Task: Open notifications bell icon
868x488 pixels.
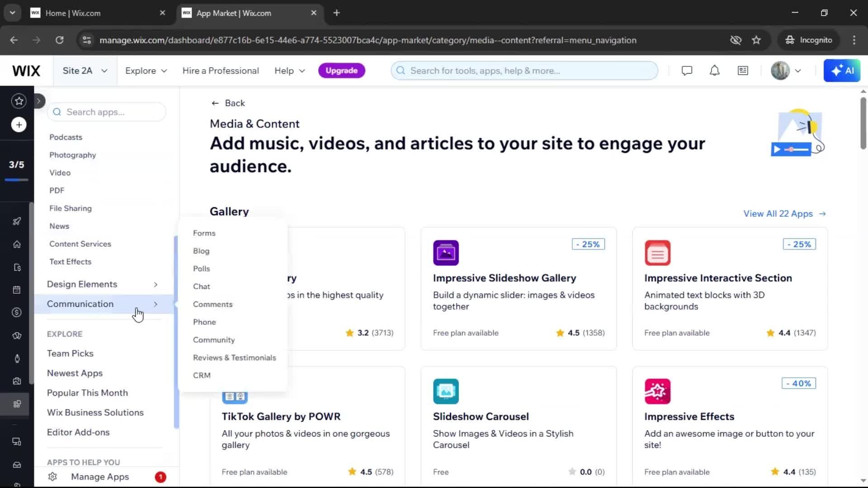Action: click(x=714, y=70)
